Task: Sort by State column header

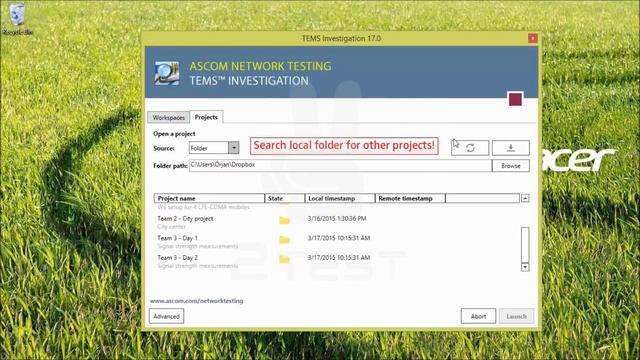Action: point(285,198)
